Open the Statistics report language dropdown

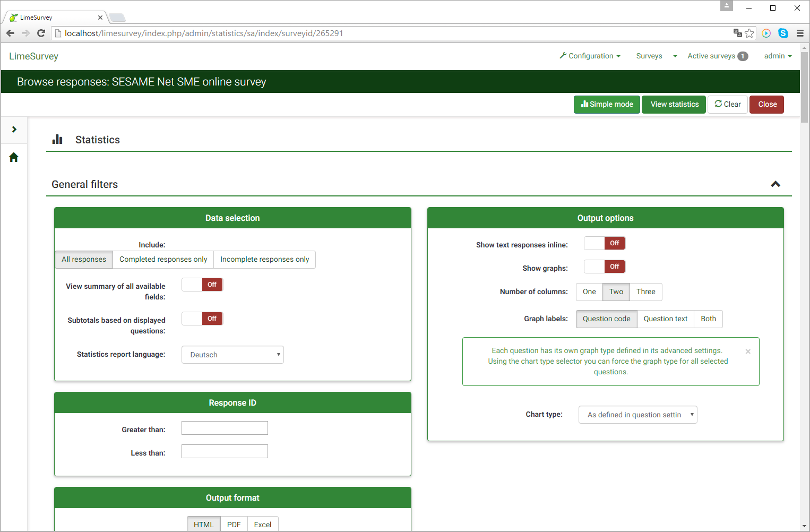coord(232,355)
